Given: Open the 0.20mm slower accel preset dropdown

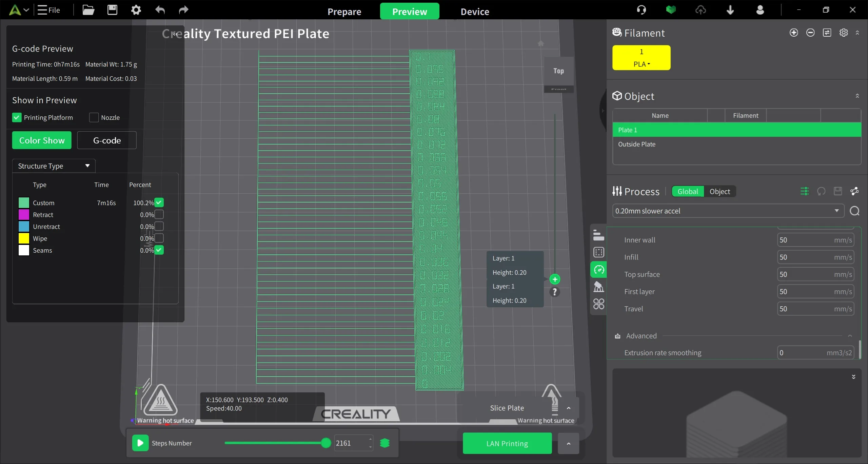Looking at the screenshot, I should tap(728, 211).
